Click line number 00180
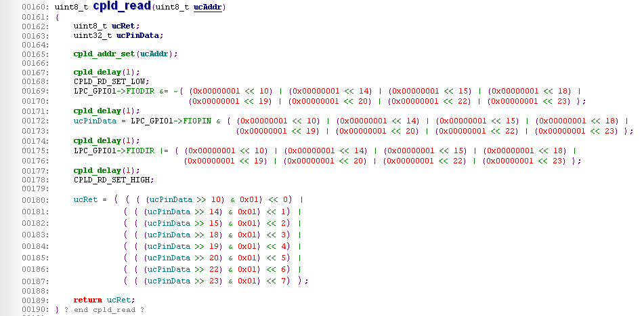The height and width of the screenshot is (316, 644). tap(34, 200)
